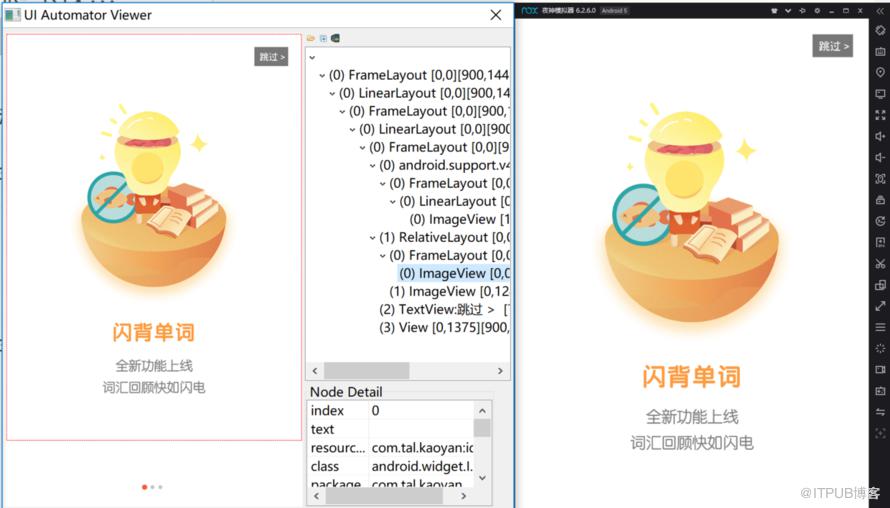Close the UI Automator Viewer window
This screenshot has width=890, height=508.
click(x=496, y=15)
